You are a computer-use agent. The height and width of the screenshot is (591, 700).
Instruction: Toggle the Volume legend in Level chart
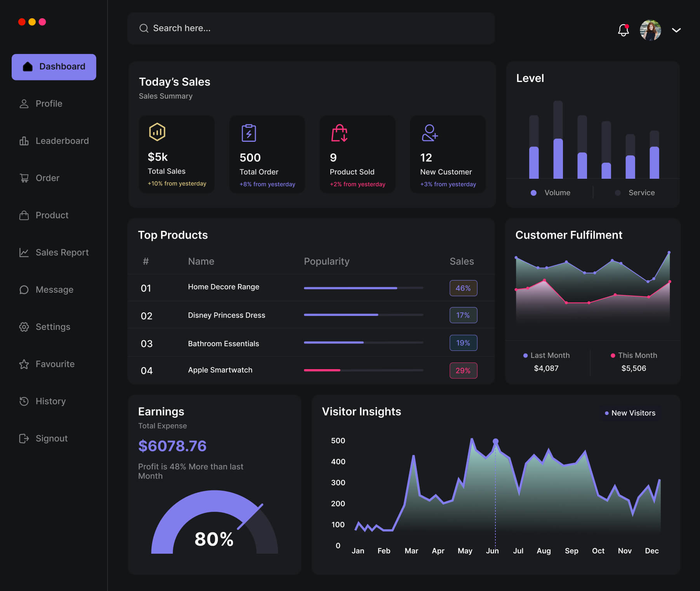[551, 193]
